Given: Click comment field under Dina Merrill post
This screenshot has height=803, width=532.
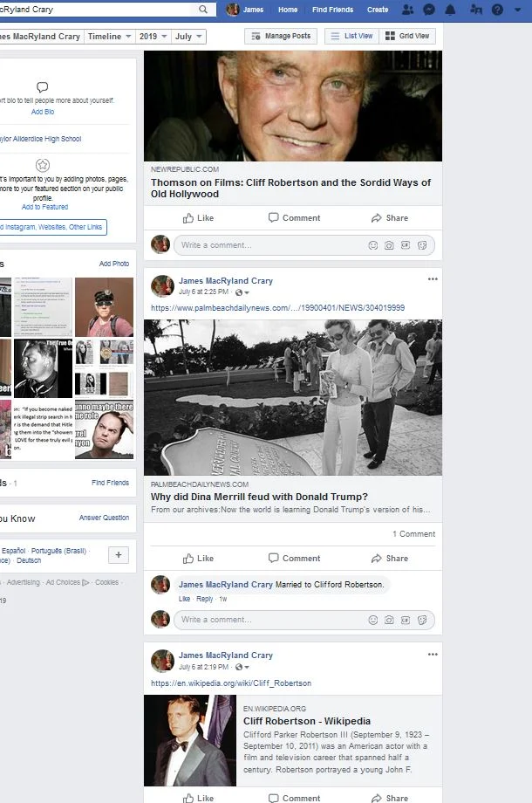Looking at the screenshot, I should (304, 620).
